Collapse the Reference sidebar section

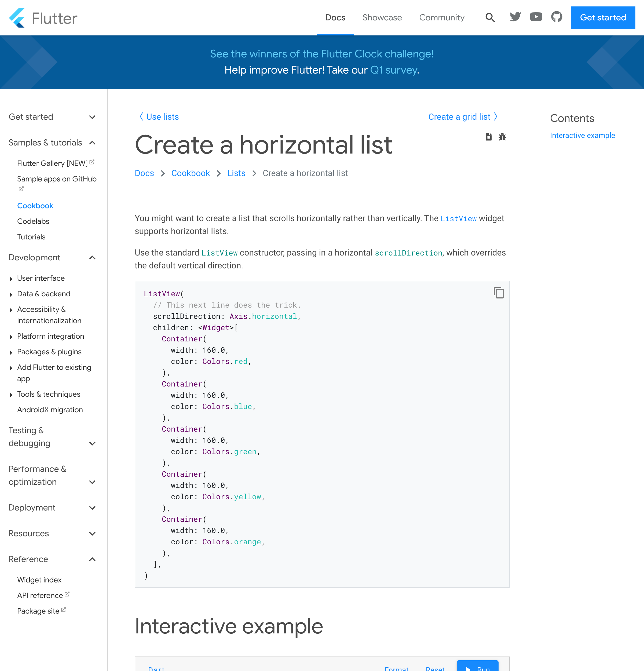click(x=52, y=559)
